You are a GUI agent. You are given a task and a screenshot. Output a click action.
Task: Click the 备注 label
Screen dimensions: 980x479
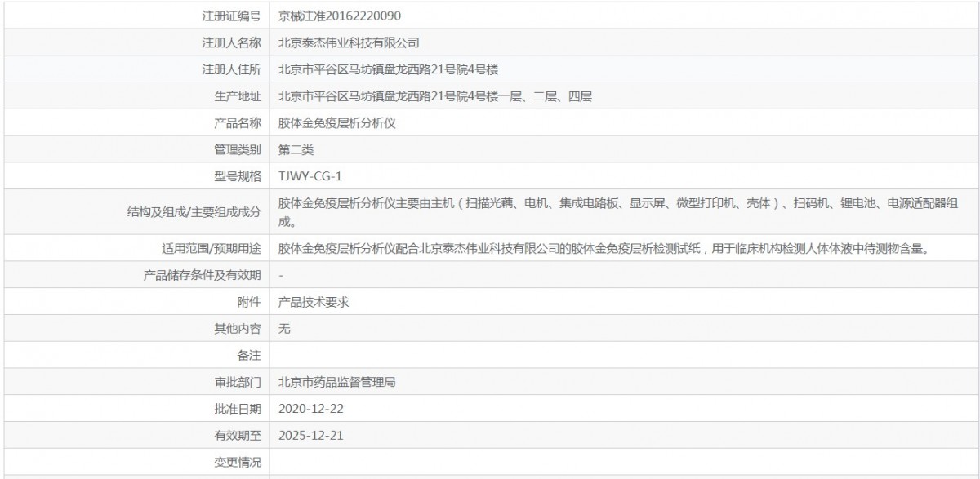249,356
